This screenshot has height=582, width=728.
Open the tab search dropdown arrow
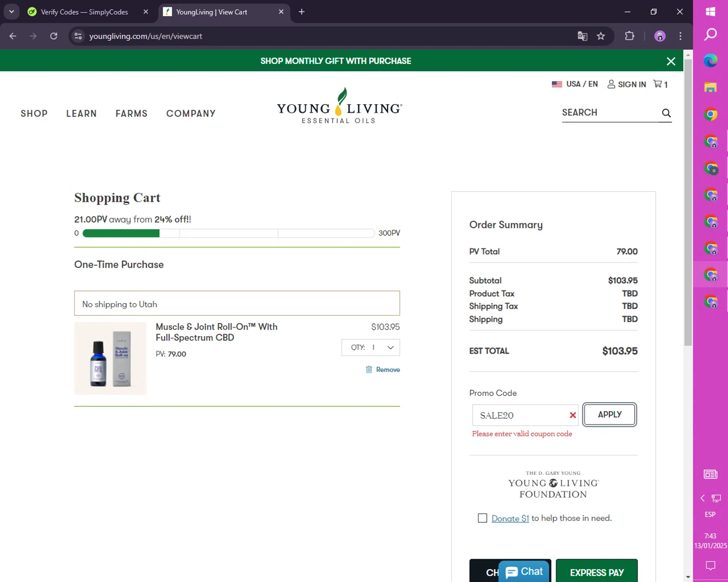[11, 12]
